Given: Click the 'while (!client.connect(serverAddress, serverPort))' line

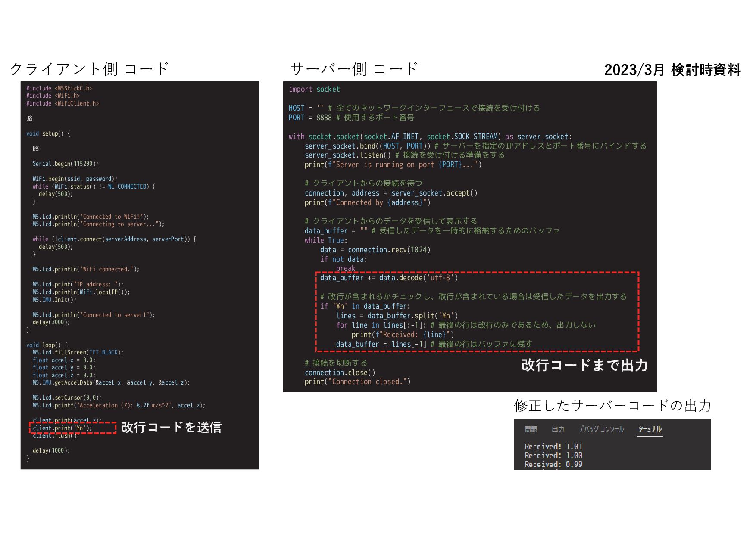Looking at the screenshot, I should tap(114, 239).
